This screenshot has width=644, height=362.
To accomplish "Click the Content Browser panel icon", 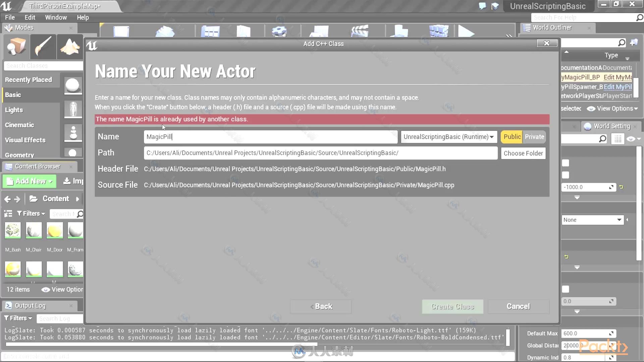I will (8, 166).
